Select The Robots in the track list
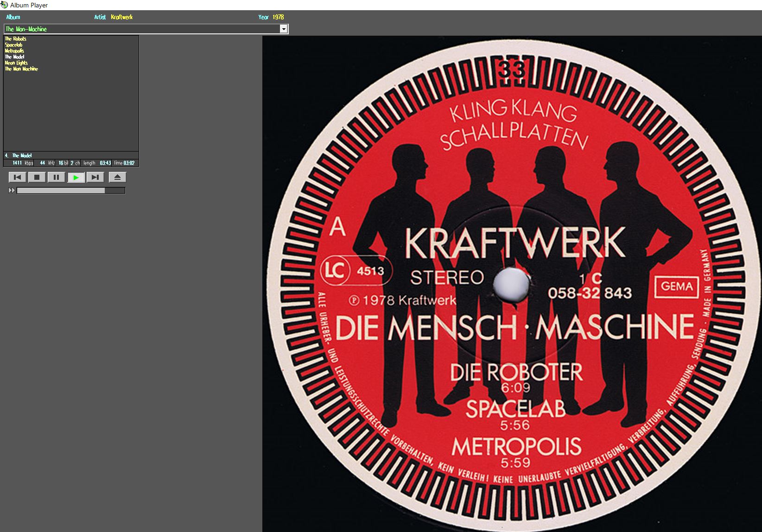This screenshot has height=532, width=762. click(x=16, y=39)
